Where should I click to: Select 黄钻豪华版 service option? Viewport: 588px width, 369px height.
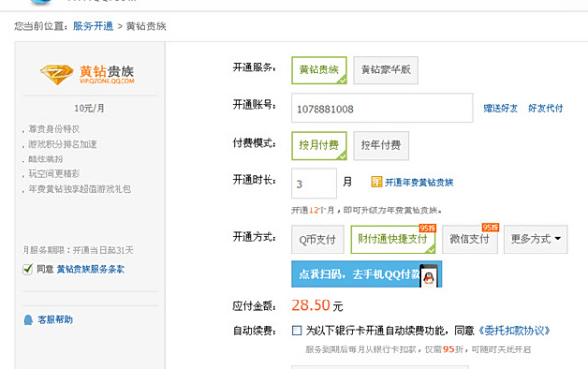(386, 70)
